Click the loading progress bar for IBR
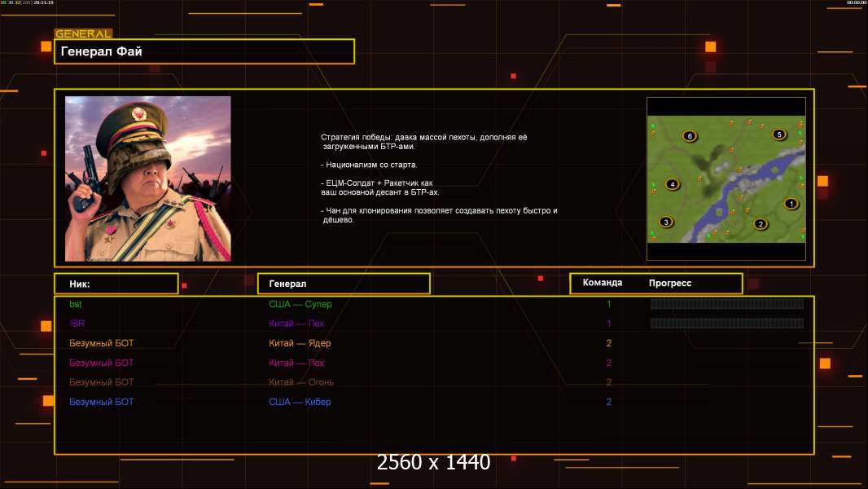This screenshot has height=489, width=868. tap(726, 324)
